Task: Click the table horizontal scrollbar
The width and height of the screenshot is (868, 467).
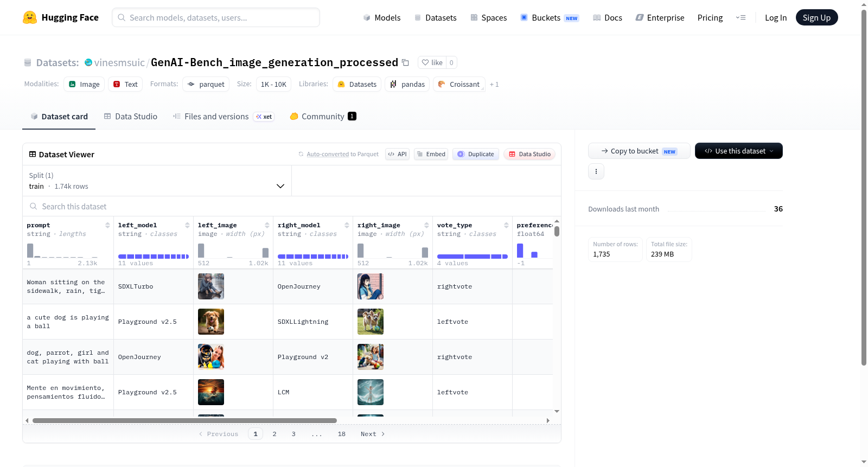Action: (x=184, y=420)
